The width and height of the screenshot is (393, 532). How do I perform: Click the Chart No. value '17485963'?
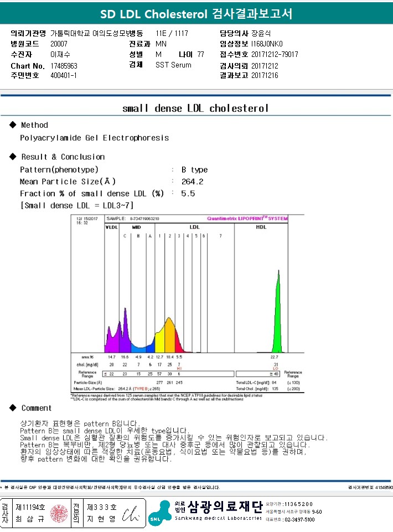pos(64,66)
